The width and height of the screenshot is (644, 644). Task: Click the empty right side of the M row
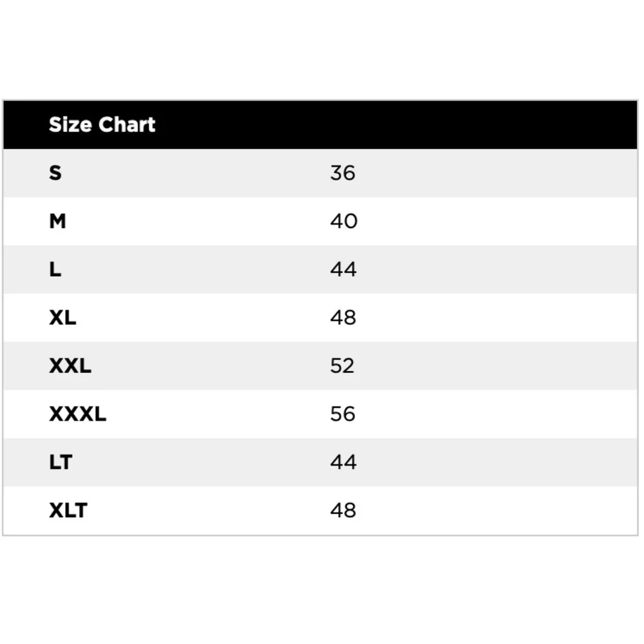[497, 221]
